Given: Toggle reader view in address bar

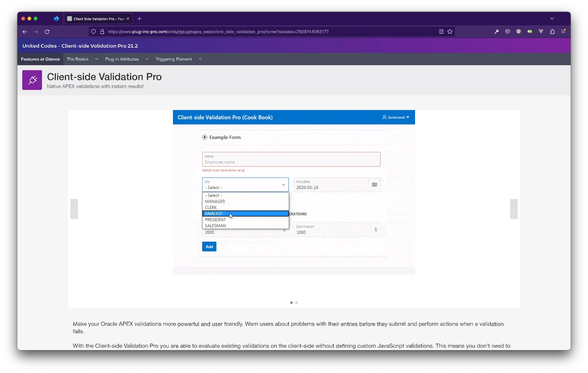Looking at the screenshot, I should [441, 32].
